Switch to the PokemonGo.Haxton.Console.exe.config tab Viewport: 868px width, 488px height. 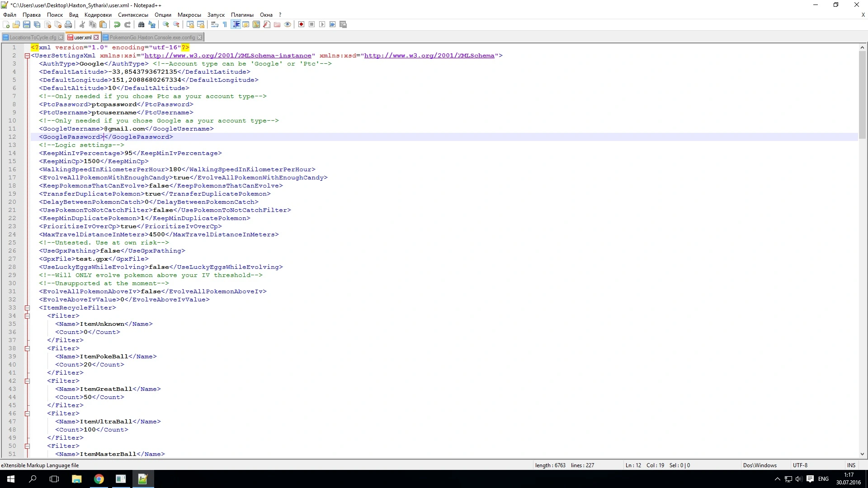tap(152, 38)
